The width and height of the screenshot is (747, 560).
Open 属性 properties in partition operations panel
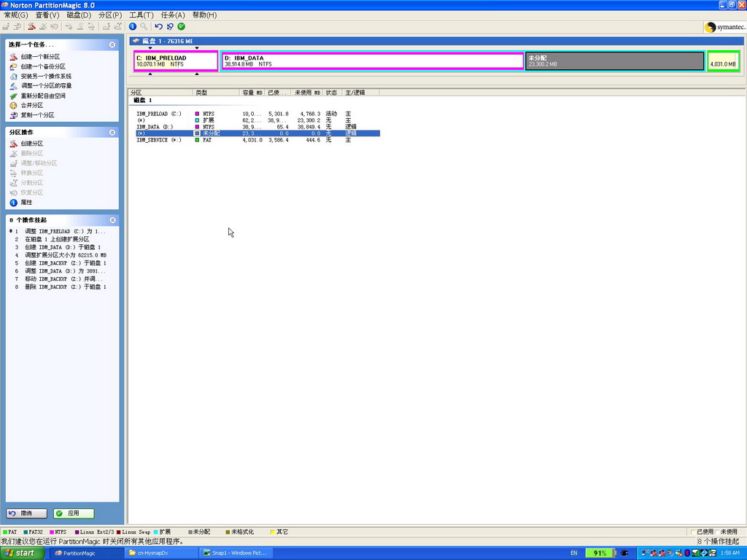pos(26,202)
